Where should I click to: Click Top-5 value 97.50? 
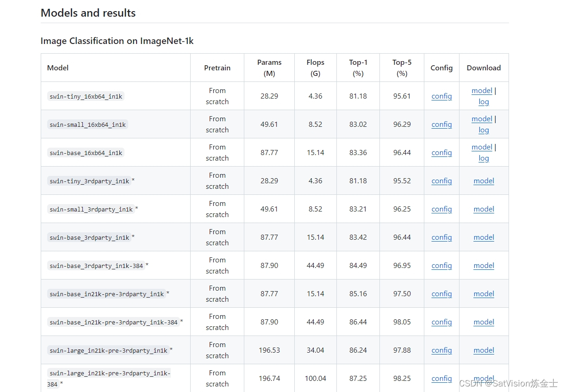[402, 294]
